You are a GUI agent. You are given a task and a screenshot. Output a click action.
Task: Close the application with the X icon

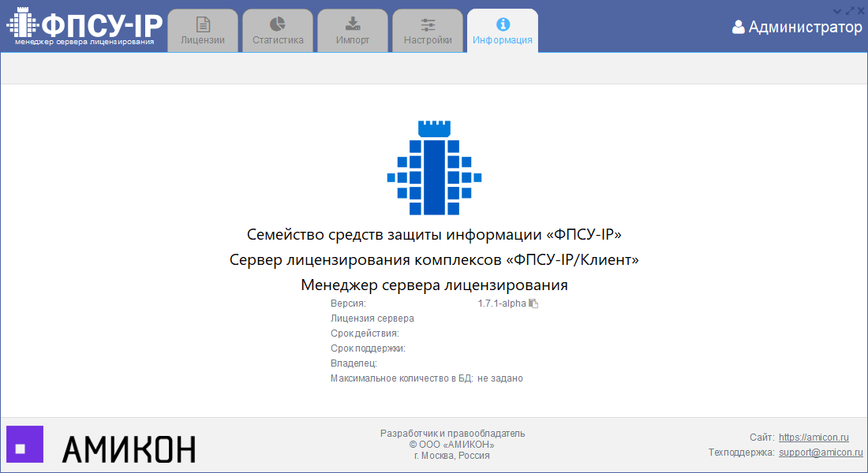(860, 11)
